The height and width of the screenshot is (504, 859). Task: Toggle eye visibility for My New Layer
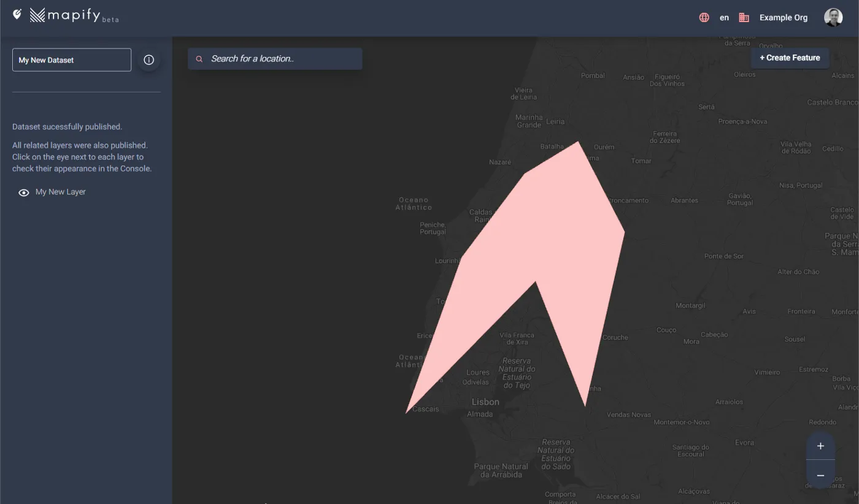(x=24, y=193)
